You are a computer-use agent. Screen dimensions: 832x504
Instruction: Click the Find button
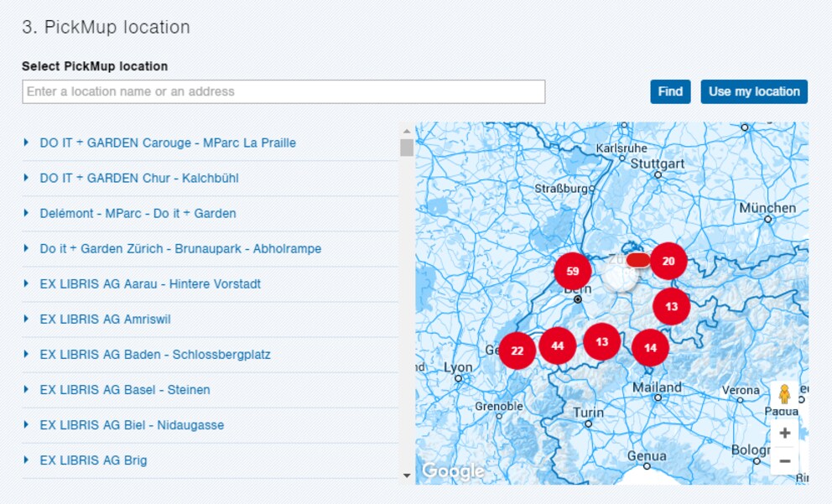pyautogui.click(x=670, y=91)
